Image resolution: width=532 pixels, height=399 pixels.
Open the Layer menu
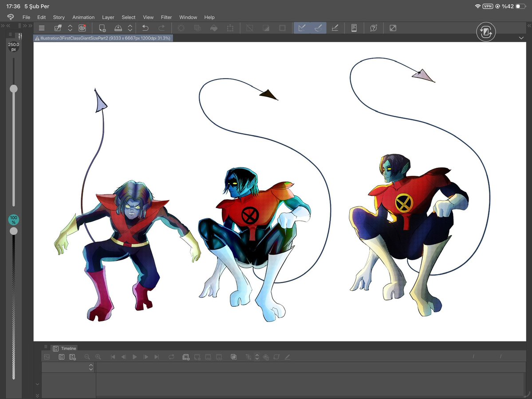(x=108, y=17)
